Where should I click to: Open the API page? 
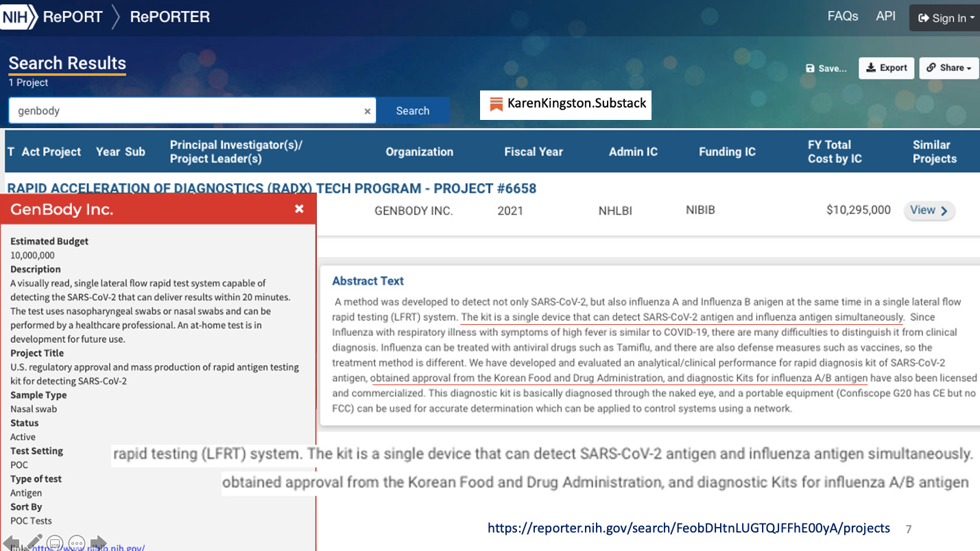pos(885,16)
